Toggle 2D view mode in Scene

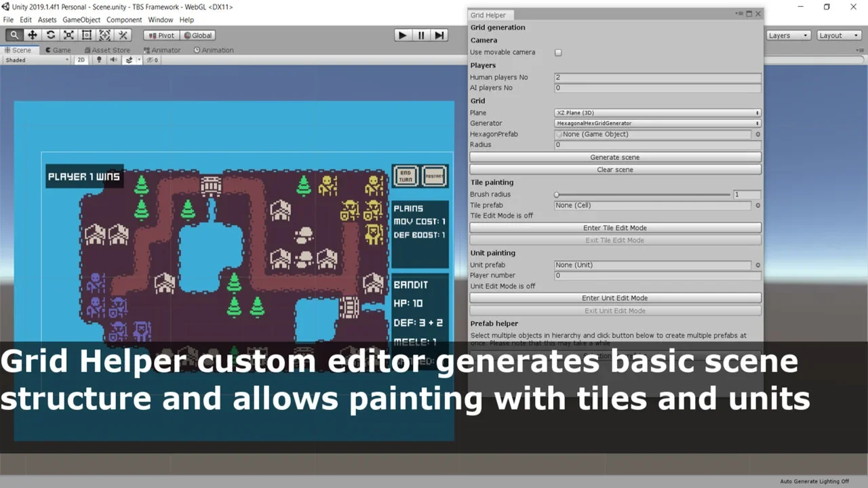coord(81,60)
